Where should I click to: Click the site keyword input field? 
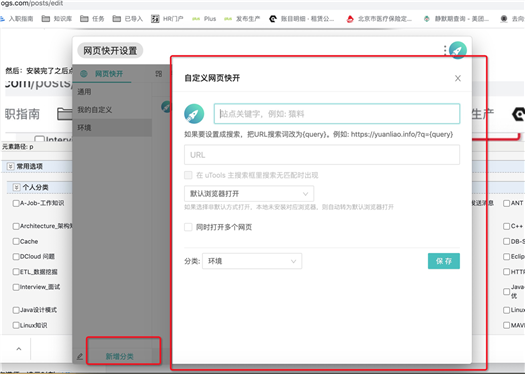(337, 114)
